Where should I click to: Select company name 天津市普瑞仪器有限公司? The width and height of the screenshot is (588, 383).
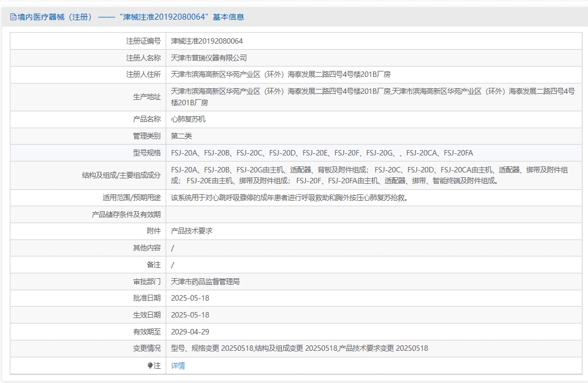(x=209, y=58)
